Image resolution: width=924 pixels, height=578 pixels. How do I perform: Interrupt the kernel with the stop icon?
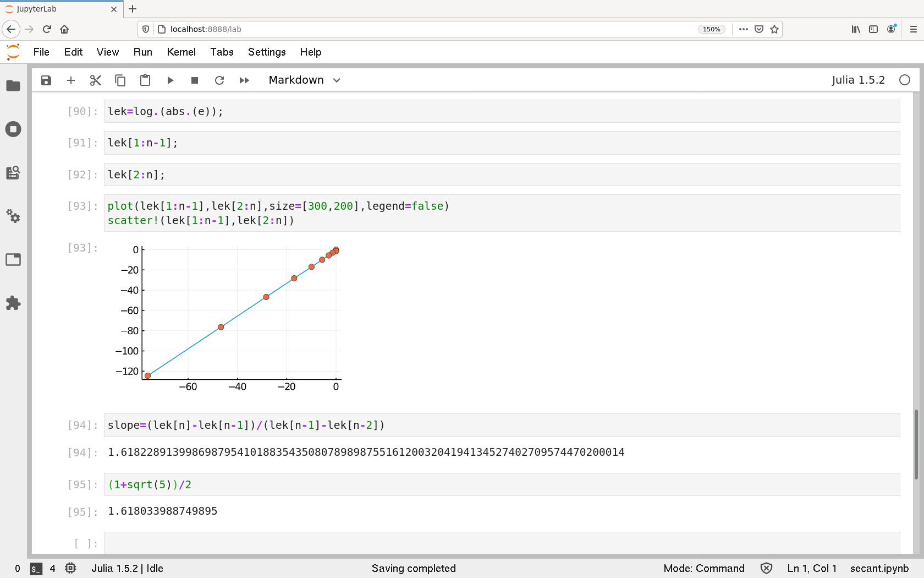pos(195,80)
